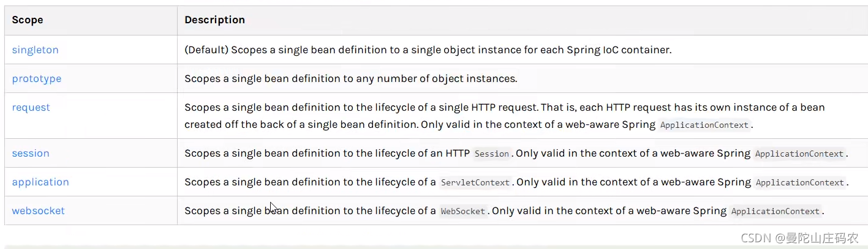Click ApplicationContext code in the session row
Viewport: 868px width, 249px height.
[x=799, y=154]
